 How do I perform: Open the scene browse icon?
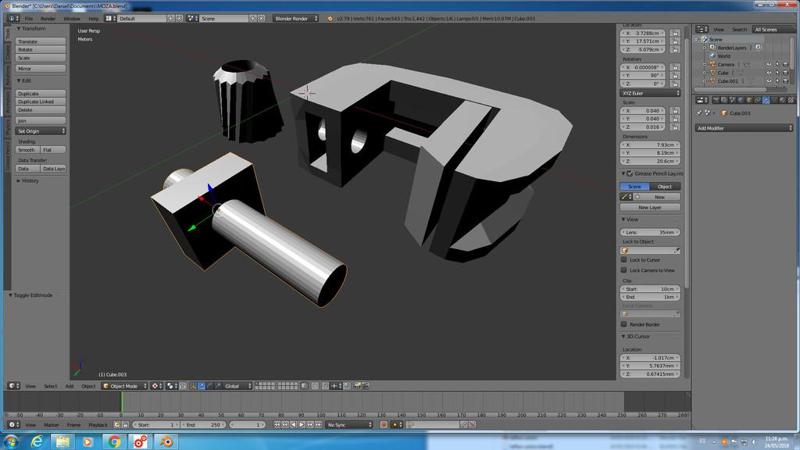click(x=192, y=18)
